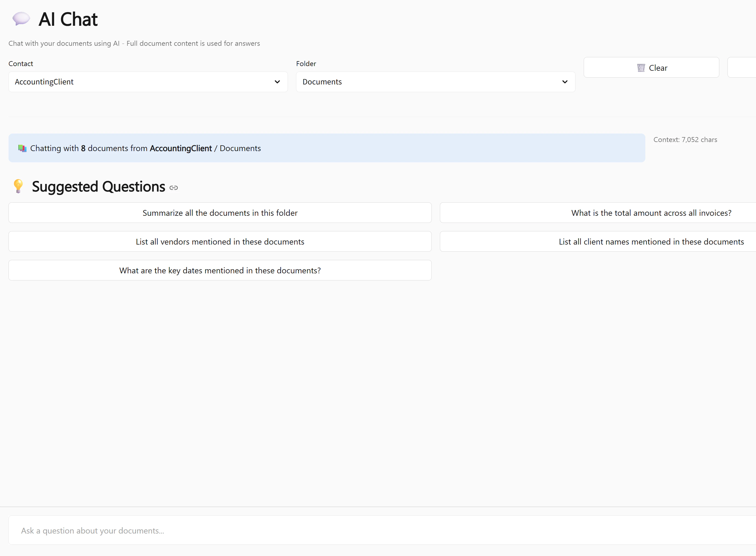
Task: Click the AI Chat speech bubble icon
Action: 21,19
